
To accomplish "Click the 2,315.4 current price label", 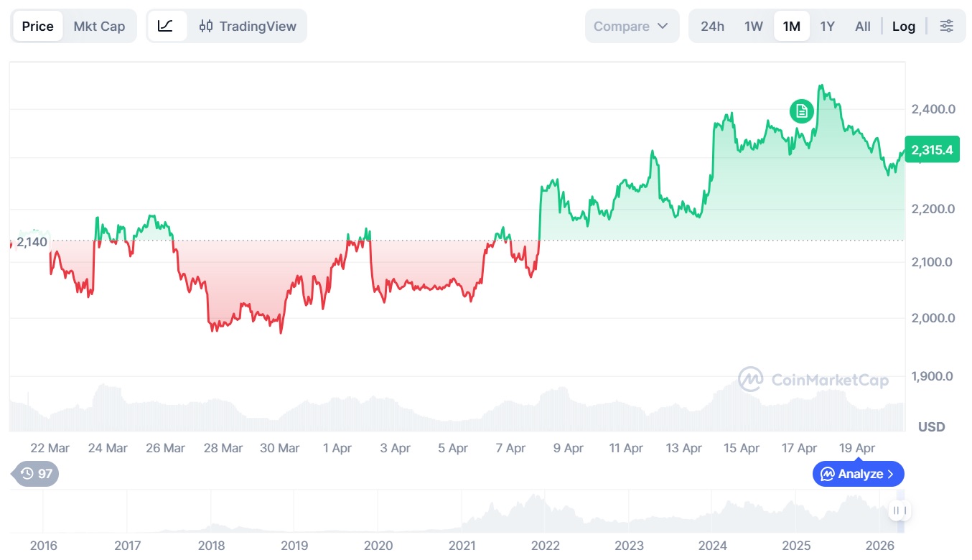I will [x=932, y=150].
